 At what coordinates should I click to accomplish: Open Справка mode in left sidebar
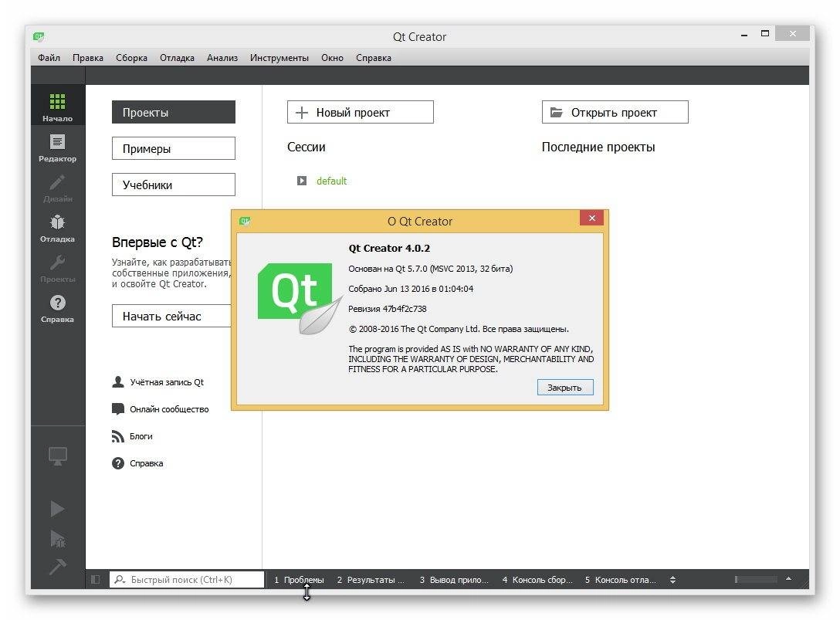click(57, 308)
